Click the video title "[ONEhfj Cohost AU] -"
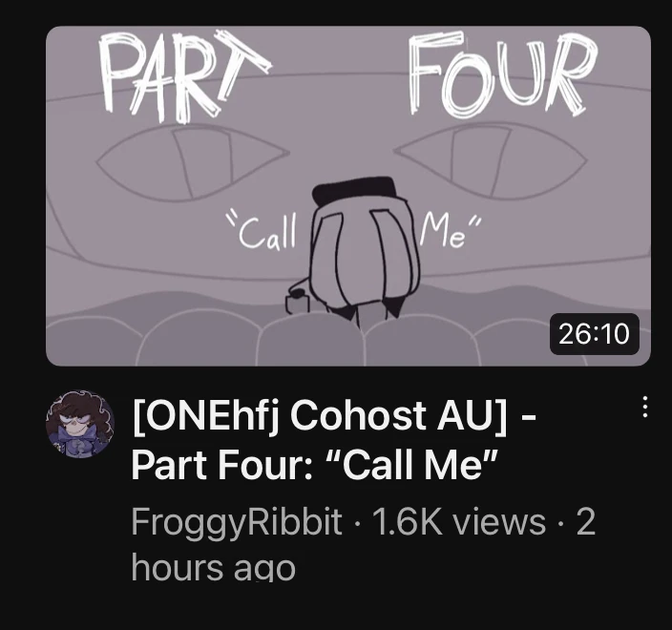The image size is (672, 630). click(x=334, y=416)
